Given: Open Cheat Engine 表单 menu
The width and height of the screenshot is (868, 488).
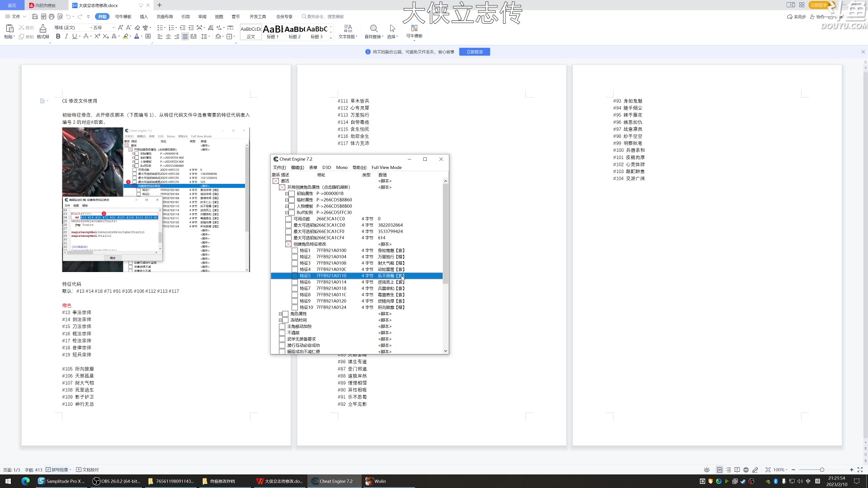Looking at the screenshot, I should (313, 168).
